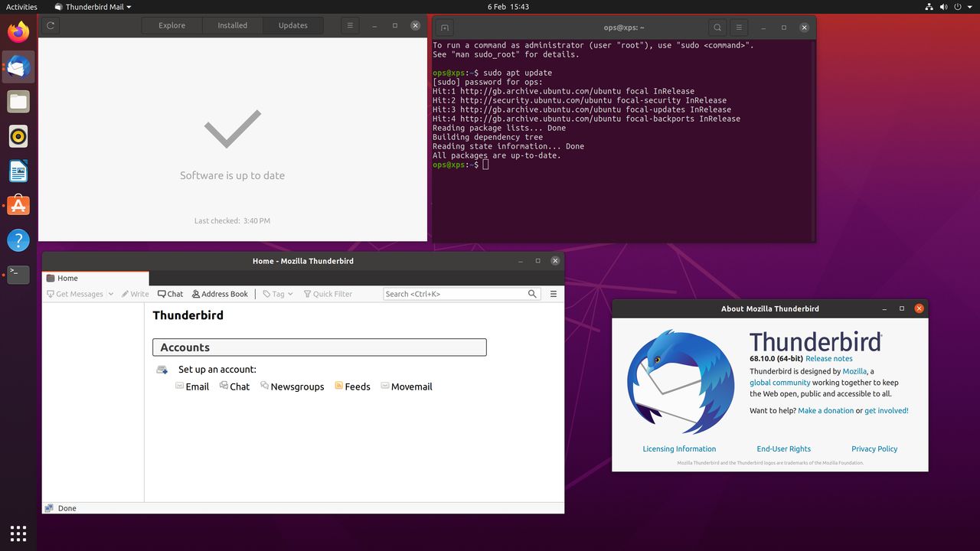Toggle the Quick Filter bar
This screenshot has height=551, width=980.
coord(328,294)
